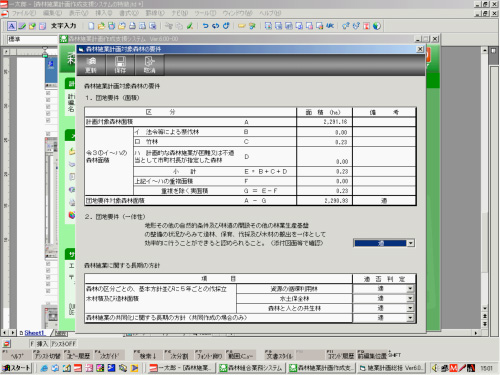Click the コマンド履歴 function key button
This screenshot has width=500, height=375.
coord(341,356)
